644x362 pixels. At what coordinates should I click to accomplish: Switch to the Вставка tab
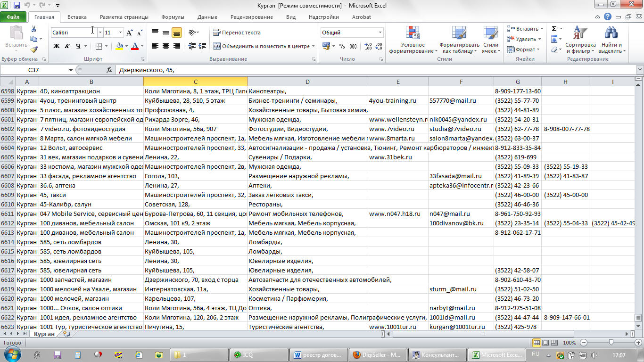click(x=77, y=17)
